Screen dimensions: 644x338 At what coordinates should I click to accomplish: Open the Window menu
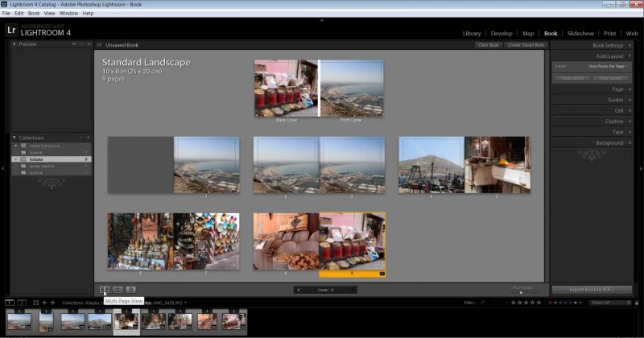68,14
